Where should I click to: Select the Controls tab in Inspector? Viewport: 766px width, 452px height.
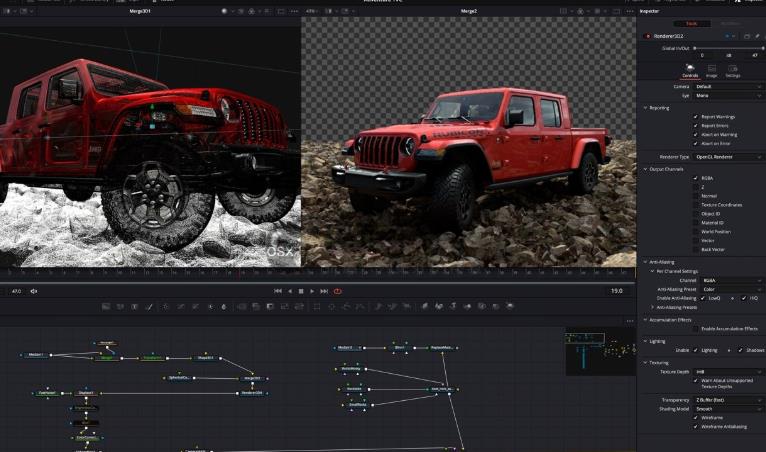point(690,71)
